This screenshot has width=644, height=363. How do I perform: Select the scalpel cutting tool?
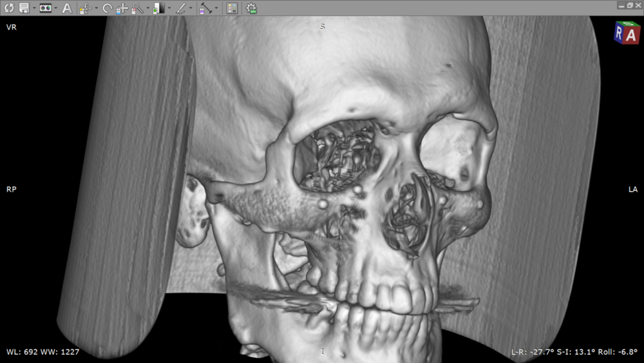[x=181, y=8]
